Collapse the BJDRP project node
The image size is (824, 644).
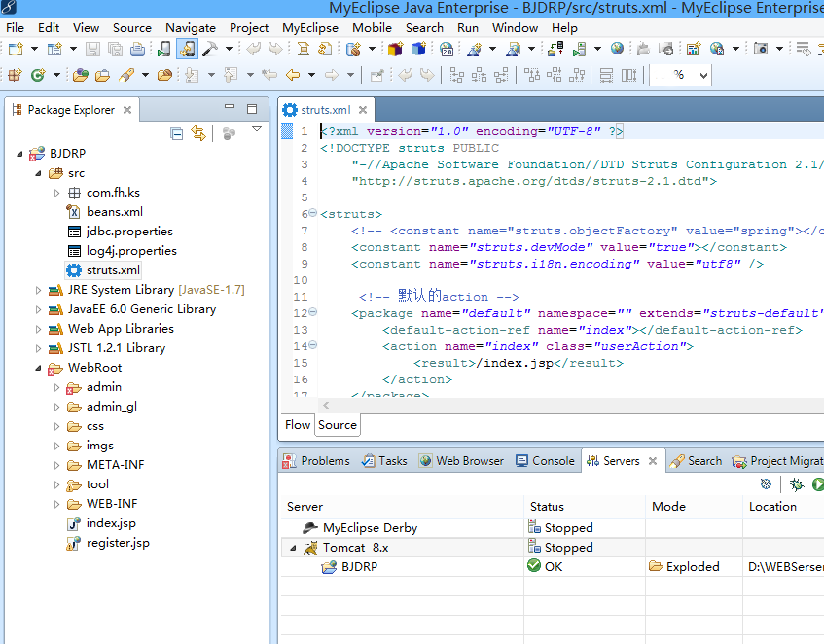coord(19,154)
